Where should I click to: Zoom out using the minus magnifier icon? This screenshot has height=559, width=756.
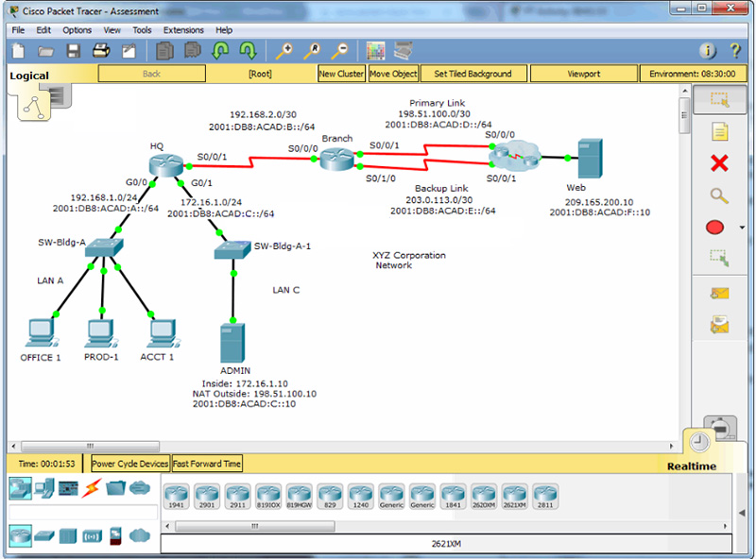340,50
